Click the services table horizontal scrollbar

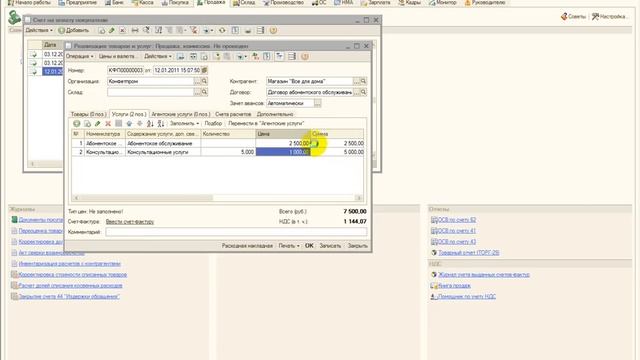click(217, 198)
